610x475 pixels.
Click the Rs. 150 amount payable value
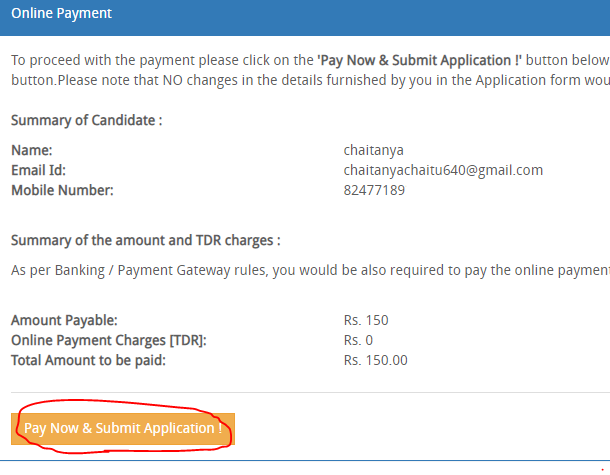pos(366,321)
